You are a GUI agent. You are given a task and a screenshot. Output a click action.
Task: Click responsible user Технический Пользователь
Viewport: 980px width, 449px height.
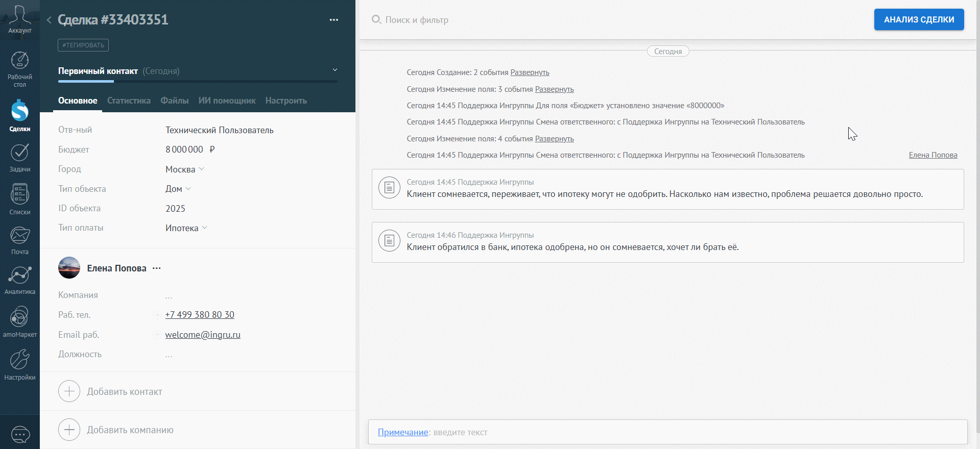point(220,130)
